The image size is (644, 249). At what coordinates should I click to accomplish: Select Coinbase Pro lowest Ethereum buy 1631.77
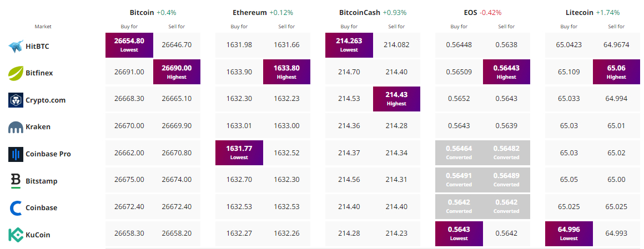[239, 153]
